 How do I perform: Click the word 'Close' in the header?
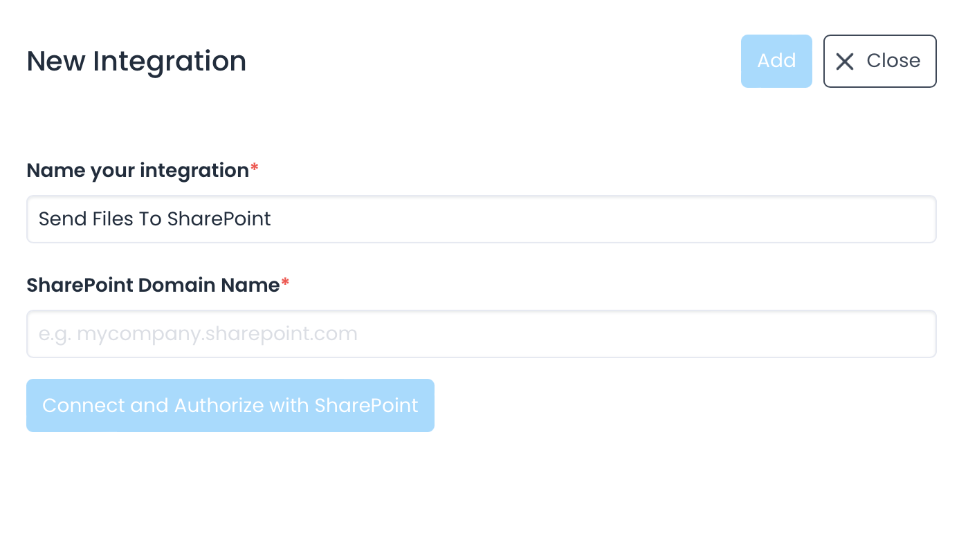(x=893, y=61)
